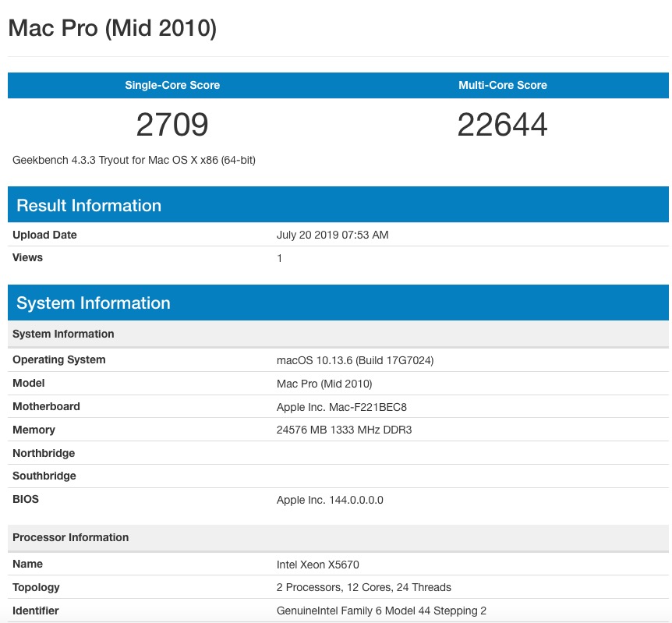Click the Model label
Viewport: 672px width, 623px height.
(x=28, y=383)
